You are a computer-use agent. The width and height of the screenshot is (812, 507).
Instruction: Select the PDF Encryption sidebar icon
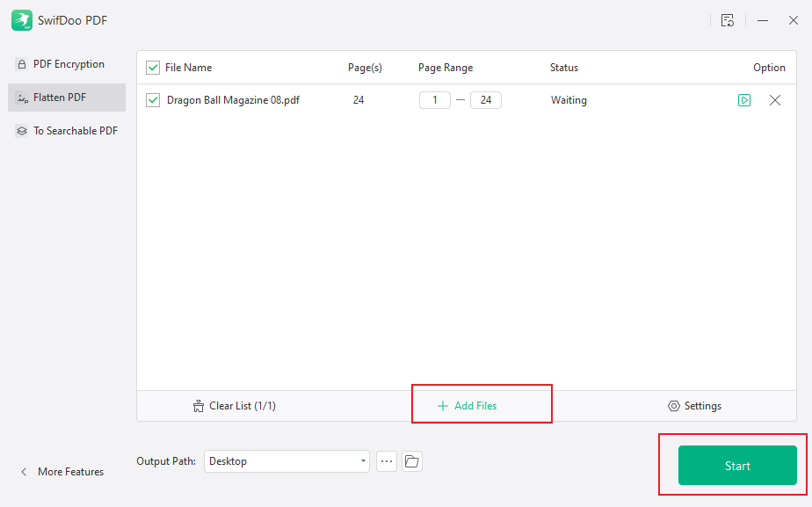pyautogui.click(x=22, y=63)
